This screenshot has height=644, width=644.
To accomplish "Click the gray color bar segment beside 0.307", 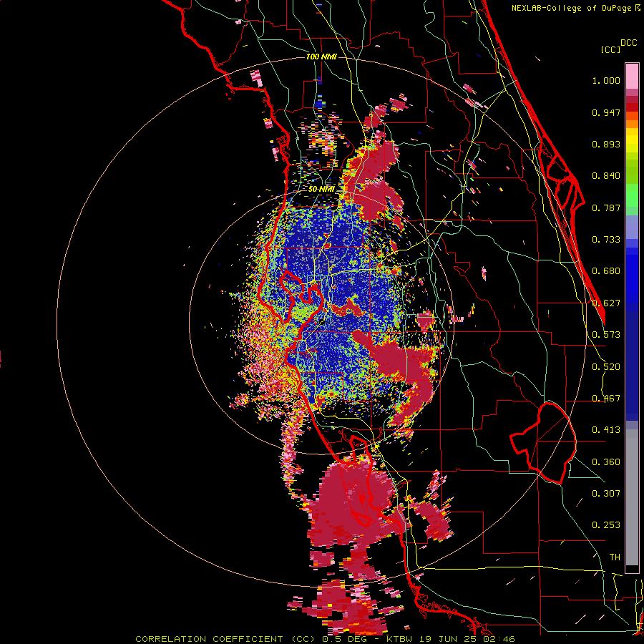I will [x=632, y=497].
